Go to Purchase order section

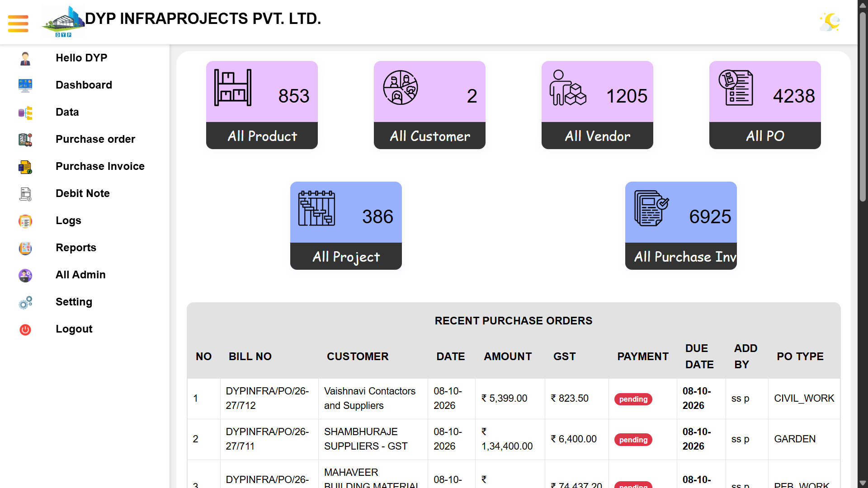(95, 139)
